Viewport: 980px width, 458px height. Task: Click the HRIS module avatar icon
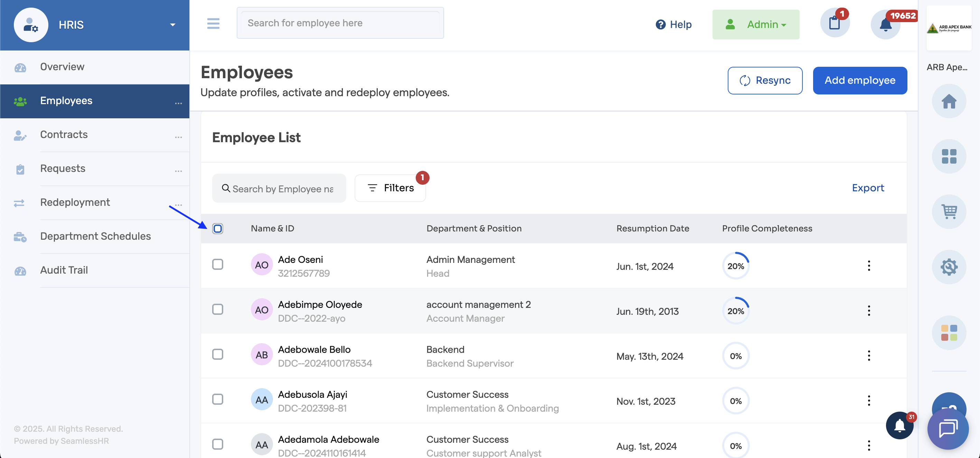[x=31, y=25]
